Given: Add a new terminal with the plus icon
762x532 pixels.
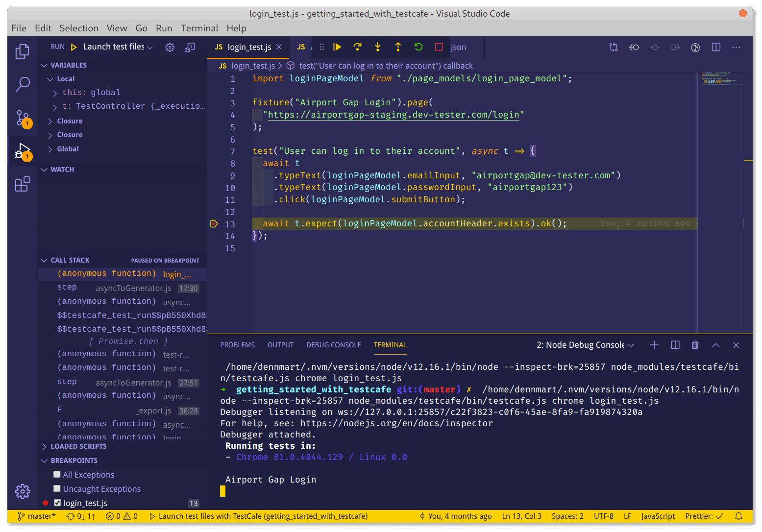Looking at the screenshot, I should tap(654, 345).
